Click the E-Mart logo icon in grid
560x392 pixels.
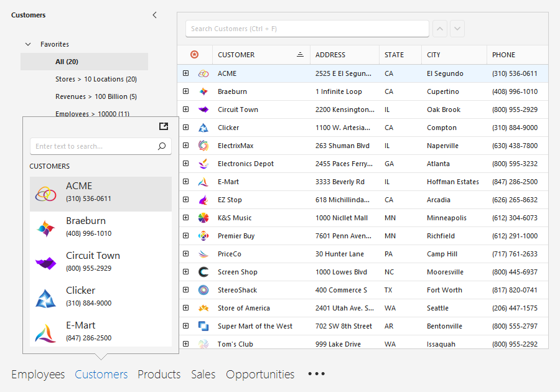pos(203,182)
